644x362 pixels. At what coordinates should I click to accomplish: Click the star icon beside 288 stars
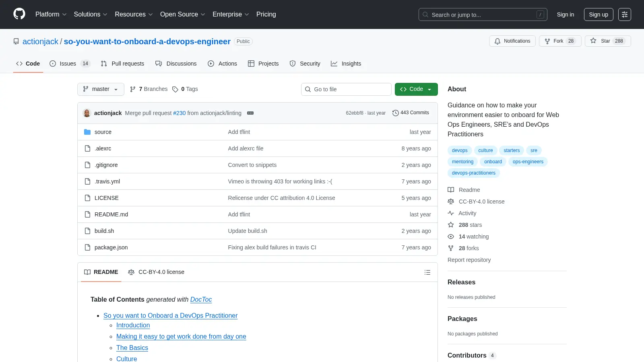click(451, 225)
